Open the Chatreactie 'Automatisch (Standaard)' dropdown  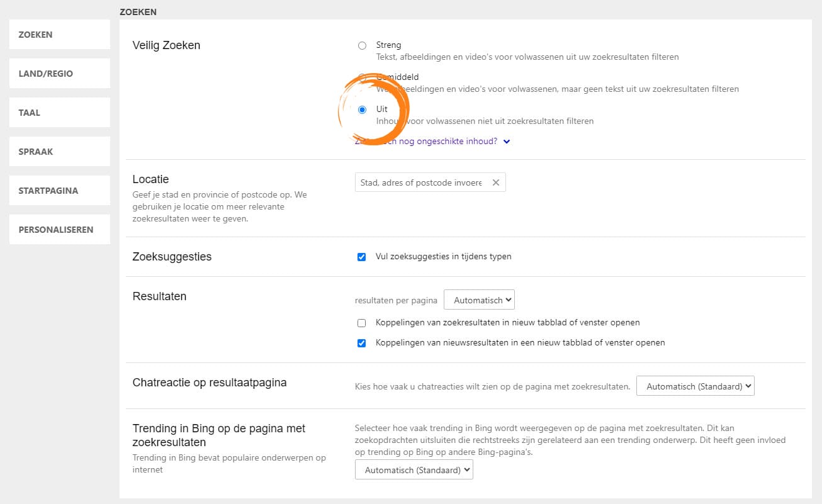pos(695,386)
